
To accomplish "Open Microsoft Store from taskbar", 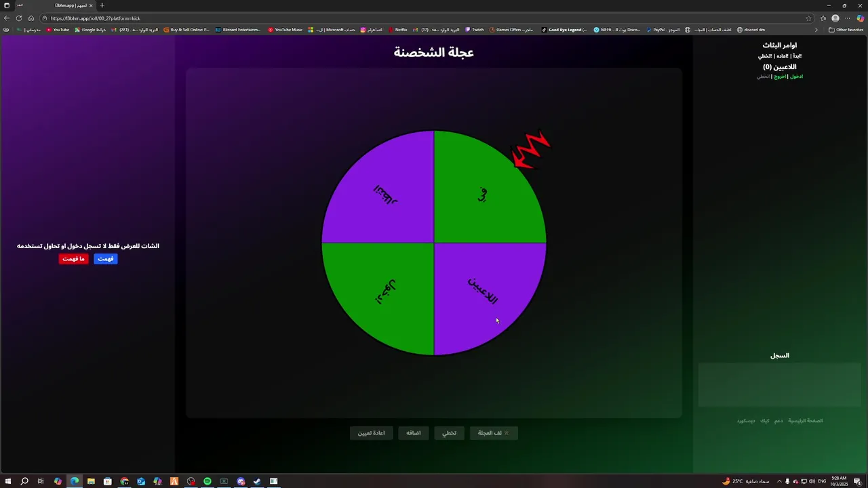I will (x=107, y=481).
